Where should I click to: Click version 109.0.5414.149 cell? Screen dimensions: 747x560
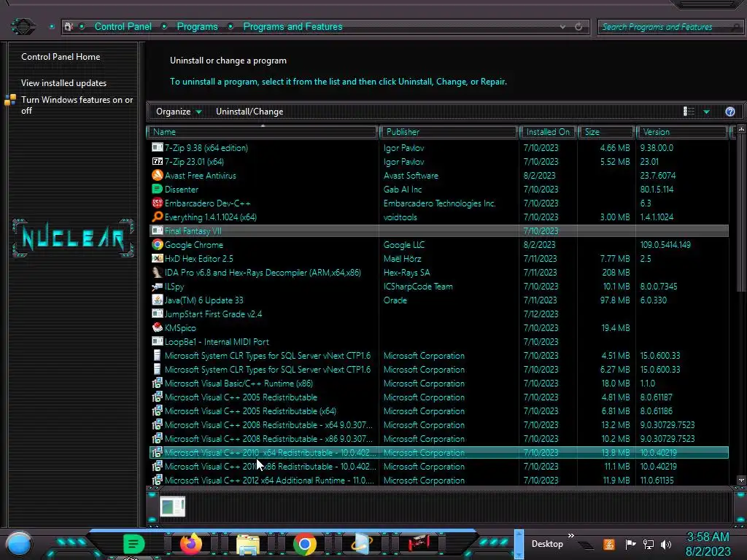point(665,245)
